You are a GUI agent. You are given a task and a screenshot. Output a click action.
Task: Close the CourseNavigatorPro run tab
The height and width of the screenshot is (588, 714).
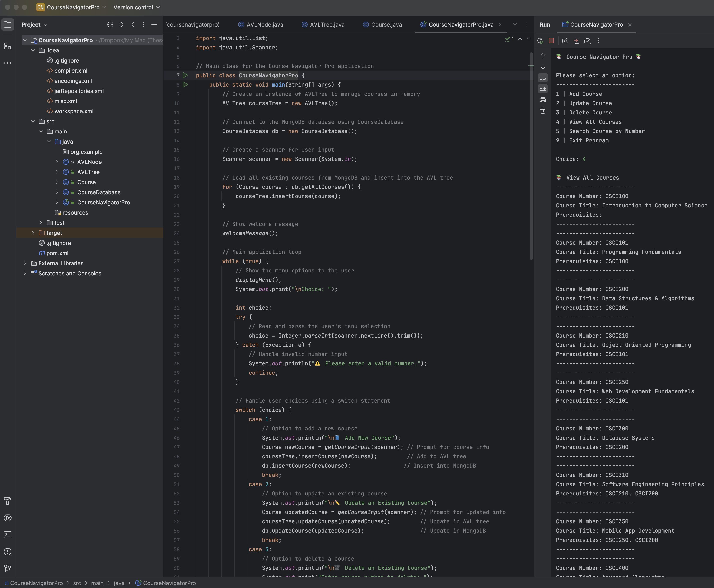(630, 25)
